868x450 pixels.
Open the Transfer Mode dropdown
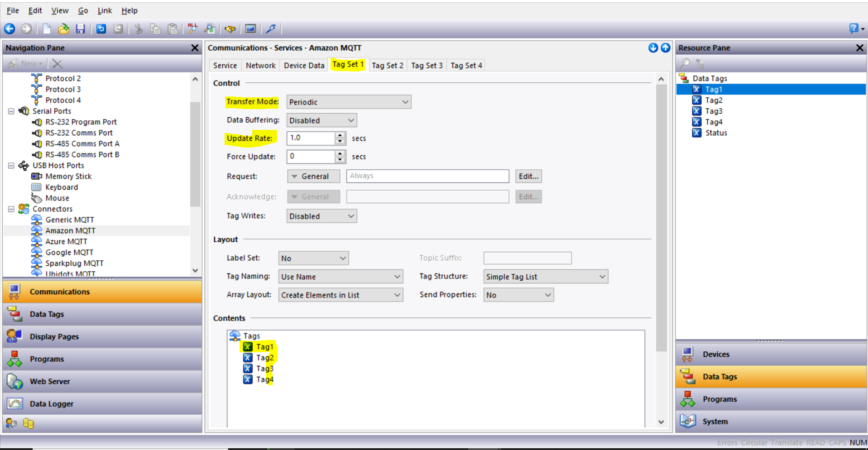[x=349, y=102]
